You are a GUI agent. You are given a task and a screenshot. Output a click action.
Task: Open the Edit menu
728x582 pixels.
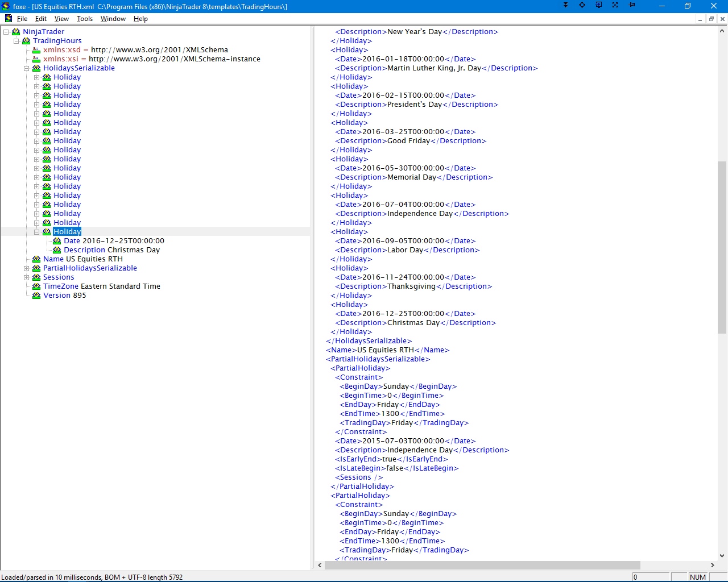[41, 19]
